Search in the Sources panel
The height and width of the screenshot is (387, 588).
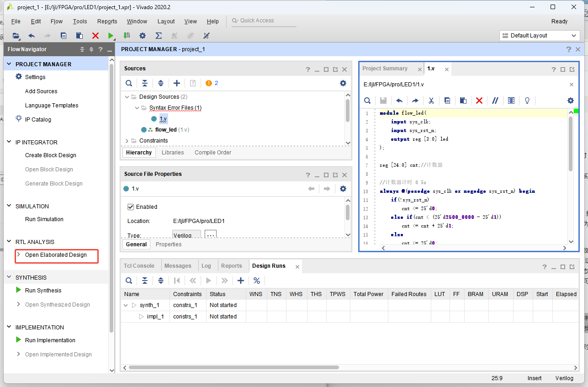129,83
